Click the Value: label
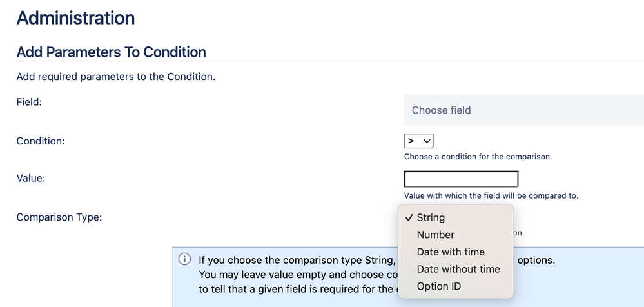This screenshot has width=644, height=307. (x=30, y=178)
